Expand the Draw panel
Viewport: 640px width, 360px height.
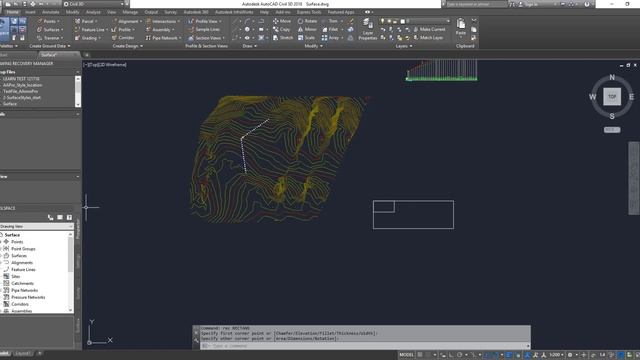click(249, 46)
